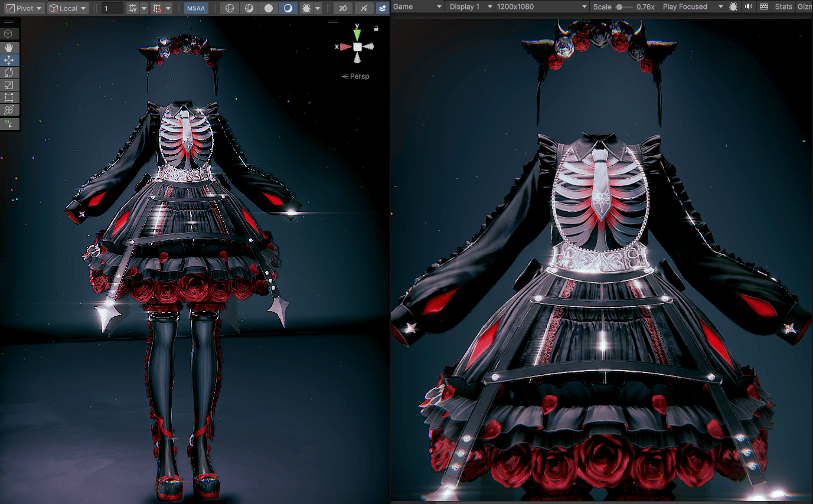813x504 pixels.
Task: Click the green Y axis on scene gizmo
Action: (357, 34)
